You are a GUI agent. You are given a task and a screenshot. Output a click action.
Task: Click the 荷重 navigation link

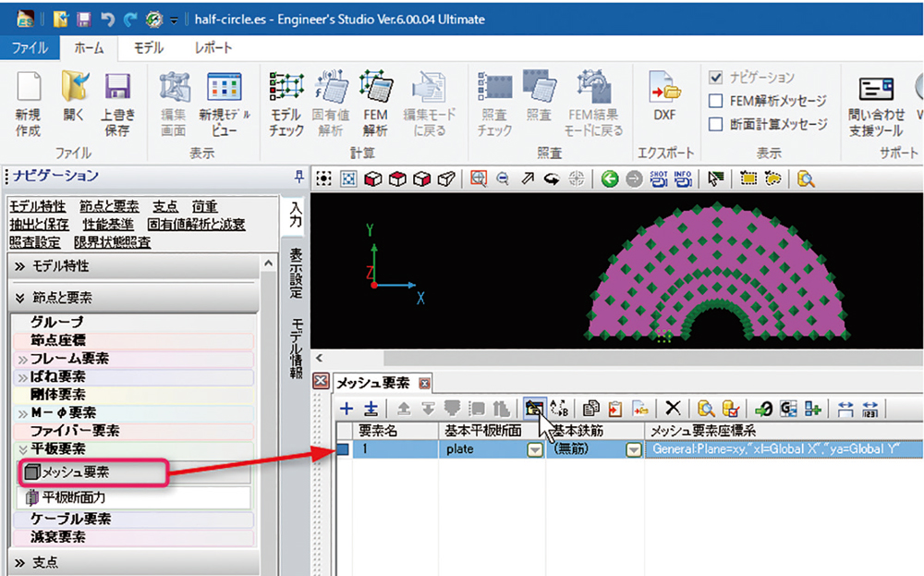204,206
